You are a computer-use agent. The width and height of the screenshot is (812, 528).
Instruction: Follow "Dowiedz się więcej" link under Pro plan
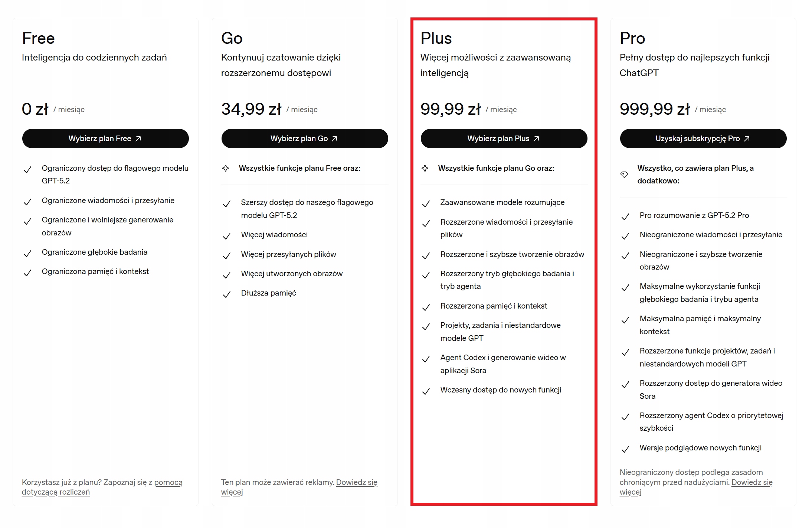[x=752, y=482]
